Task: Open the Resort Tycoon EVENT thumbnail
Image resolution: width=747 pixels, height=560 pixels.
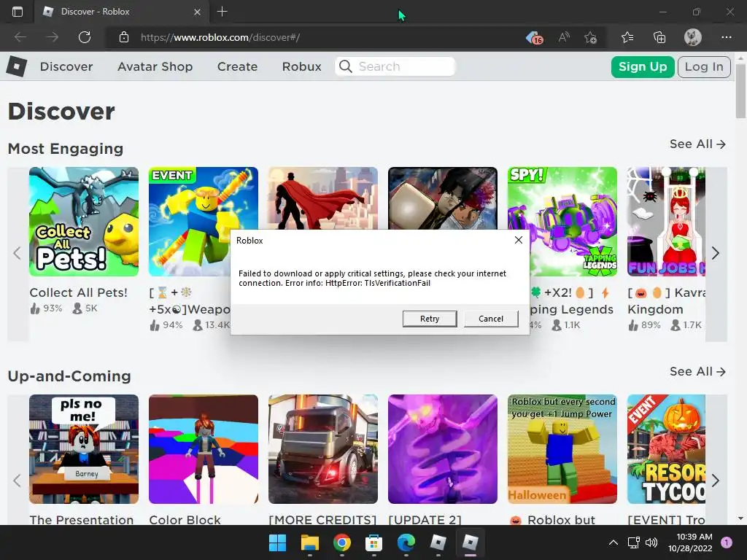Action: pyautogui.click(x=666, y=449)
